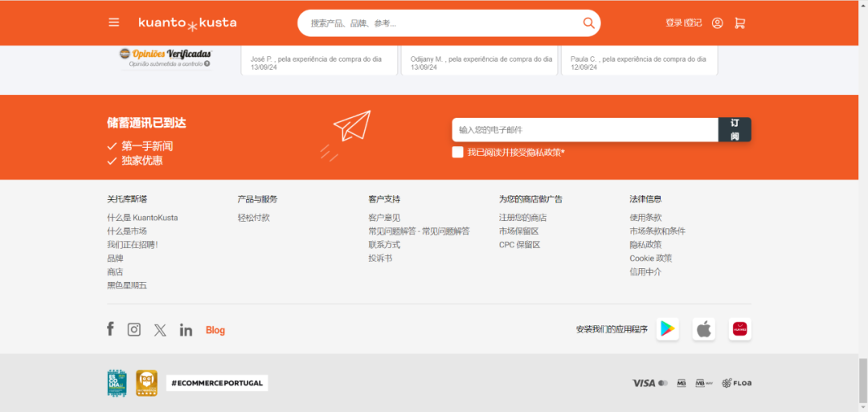Open the LinkedIn social icon
Viewport: 868px width, 412px height.
[186, 330]
